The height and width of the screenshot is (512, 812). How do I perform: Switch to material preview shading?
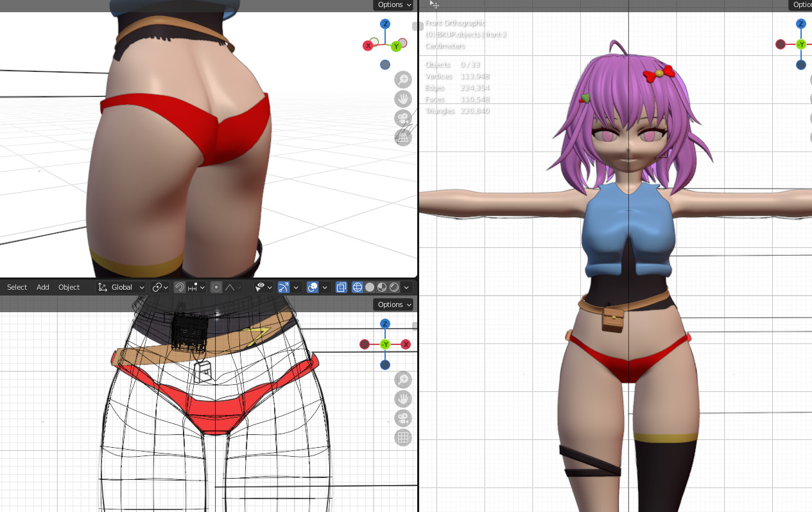pyautogui.click(x=382, y=287)
